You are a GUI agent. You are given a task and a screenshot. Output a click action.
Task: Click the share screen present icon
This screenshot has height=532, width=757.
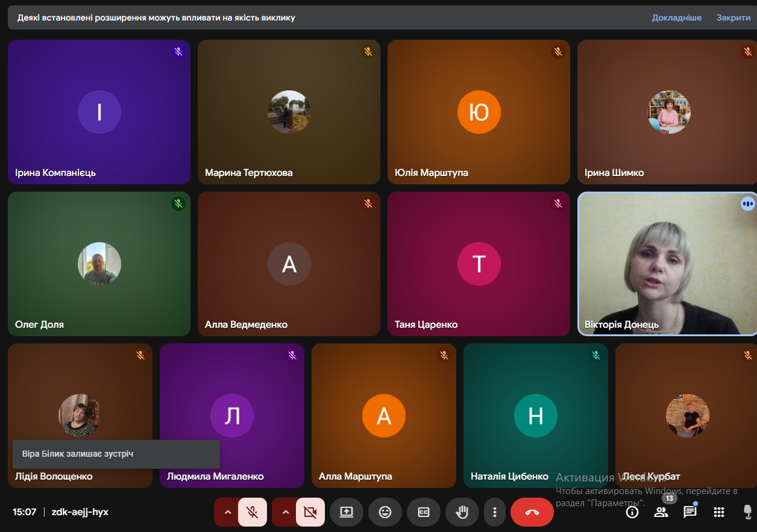(x=346, y=512)
